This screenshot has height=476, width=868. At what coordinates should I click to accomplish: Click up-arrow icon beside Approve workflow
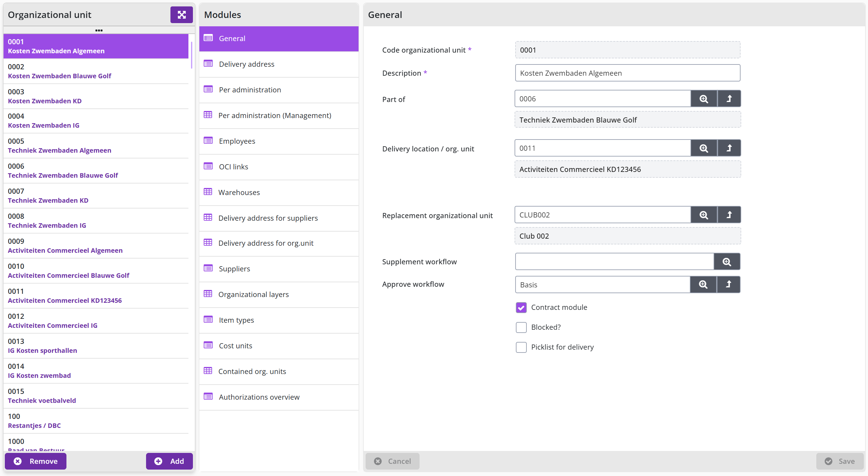coord(728,285)
